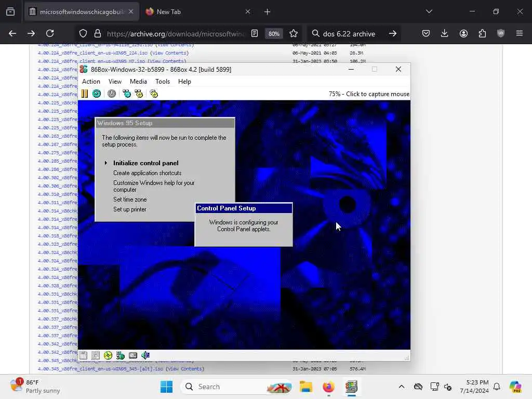The image size is (532, 399).
Task: Open the 86Box View menu
Action: click(x=115, y=82)
